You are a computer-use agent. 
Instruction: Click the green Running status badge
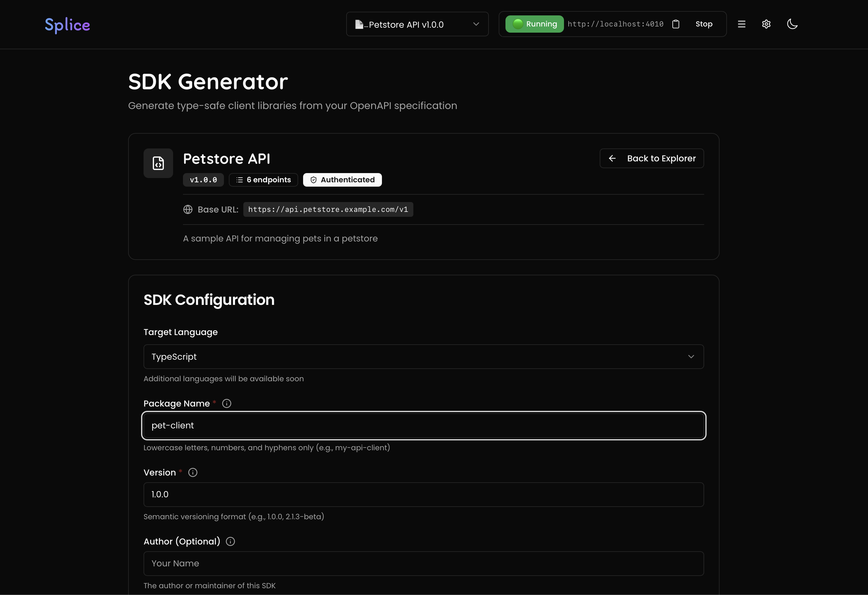click(x=534, y=24)
